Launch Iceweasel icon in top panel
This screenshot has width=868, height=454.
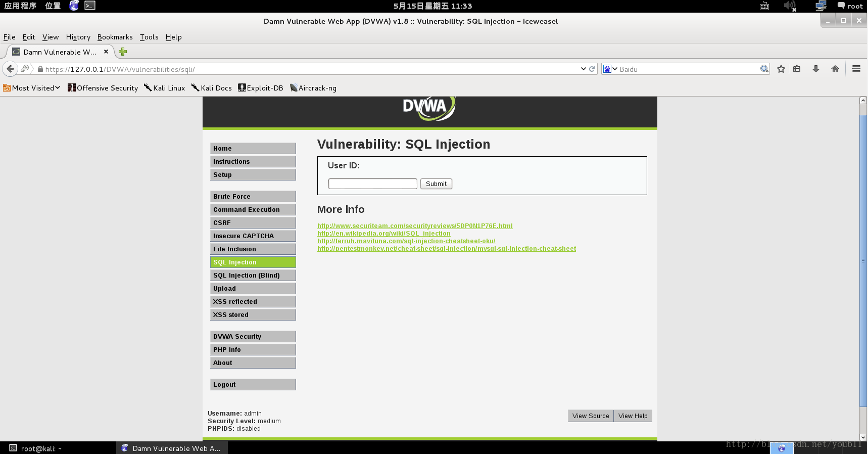click(x=74, y=6)
